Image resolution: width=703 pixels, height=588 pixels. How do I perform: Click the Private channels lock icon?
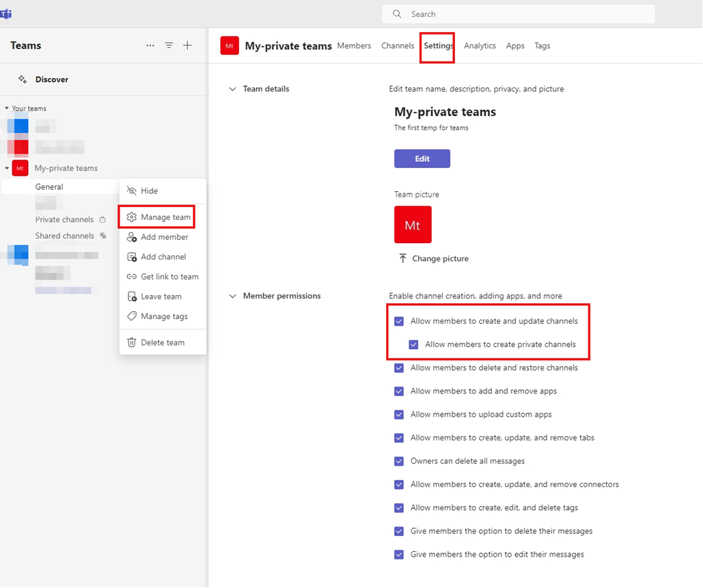(x=102, y=220)
